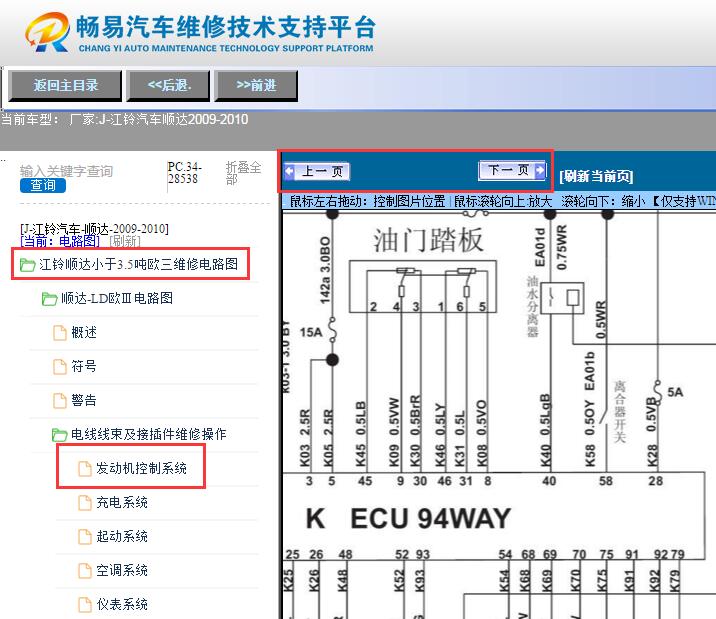Click the K ECU 94WAY block in diagram

(x=493, y=516)
